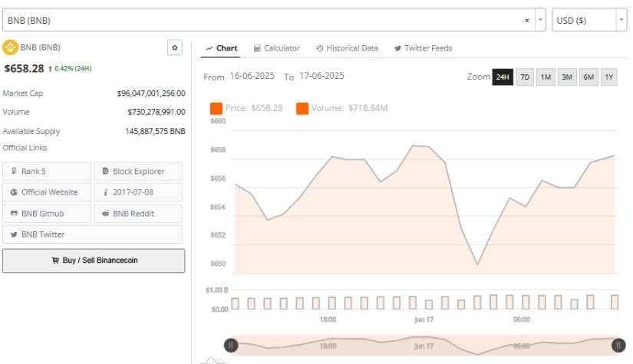Click the volume value $730,278,991.00
Viewport: 633px width, 364px height.
tap(157, 112)
